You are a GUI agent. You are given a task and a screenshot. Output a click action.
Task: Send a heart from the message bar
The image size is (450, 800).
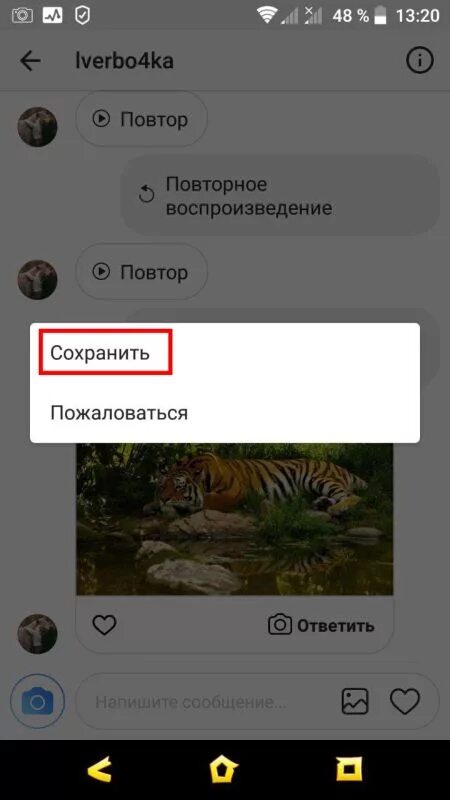pos(405,701)
